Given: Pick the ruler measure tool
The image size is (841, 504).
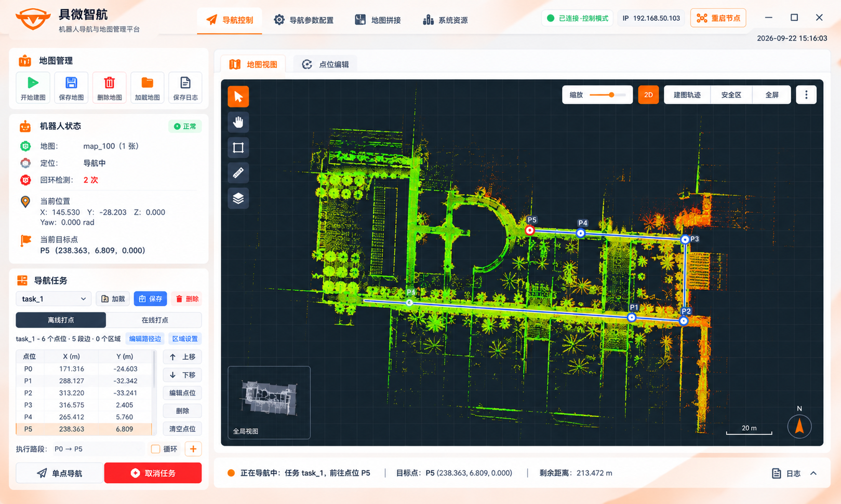Looking at the screenshot, I should 238,173.
